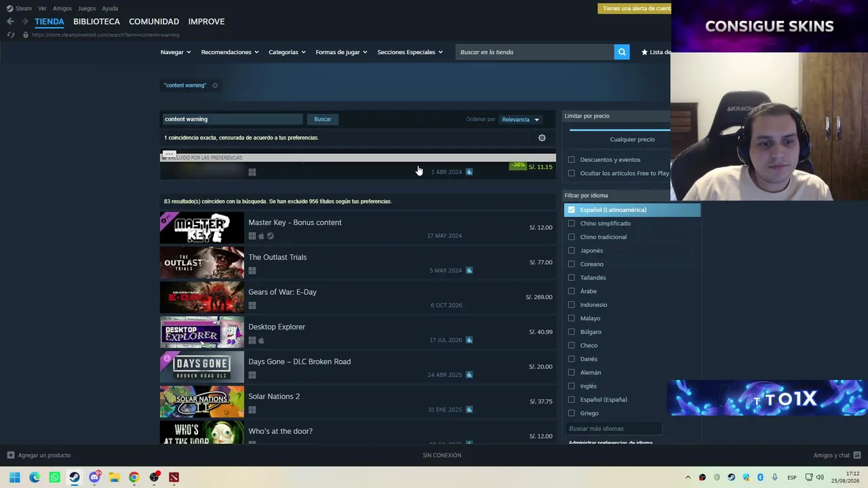Enable the Descuentos y eventos checkbox
The image size is (868, 488).
pyautogui.click(x=572, y=160)
